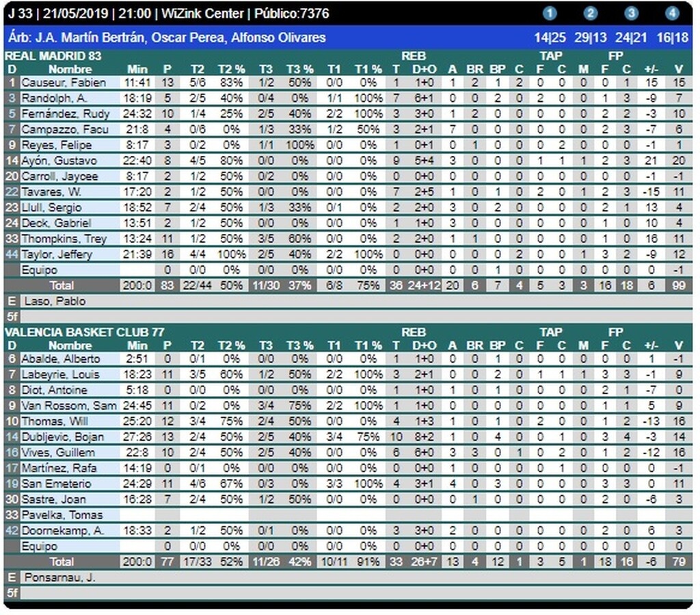700x615 pixels.
Task: Click the VALENCIA BASKET CLUB 77 team header
Action: coord(84,332)
